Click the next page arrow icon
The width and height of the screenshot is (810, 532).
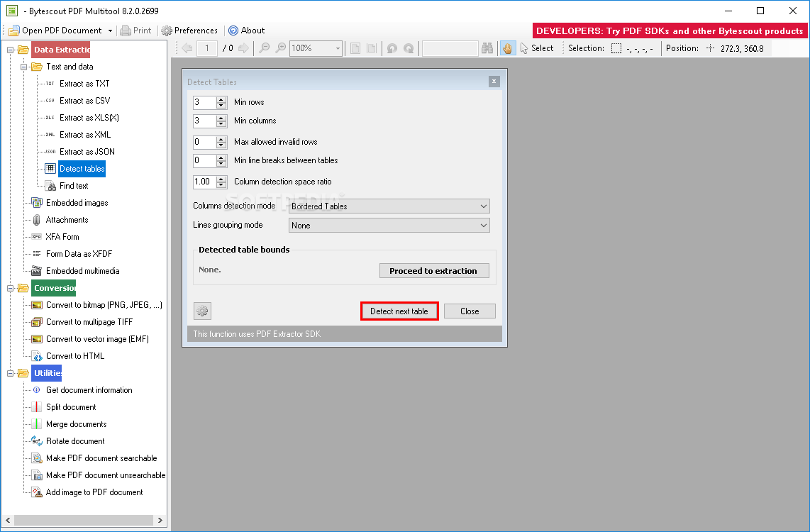click(x=243, y=48)
